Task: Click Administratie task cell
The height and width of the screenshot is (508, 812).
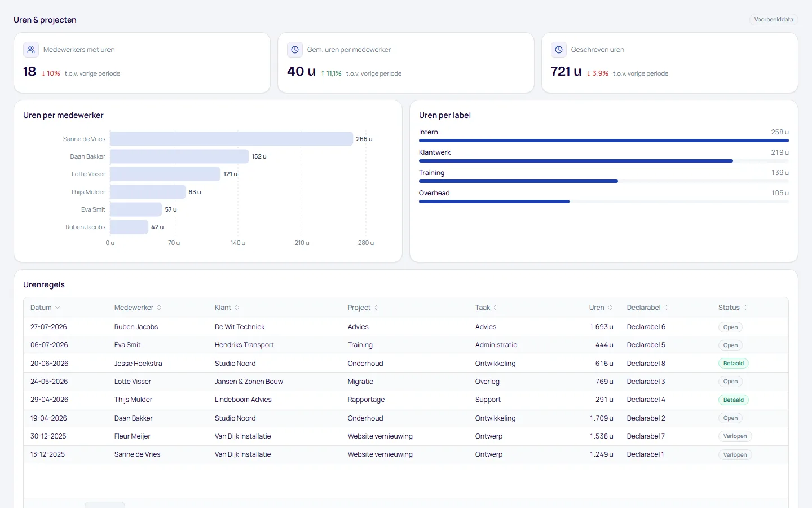Action: point(496,345)
